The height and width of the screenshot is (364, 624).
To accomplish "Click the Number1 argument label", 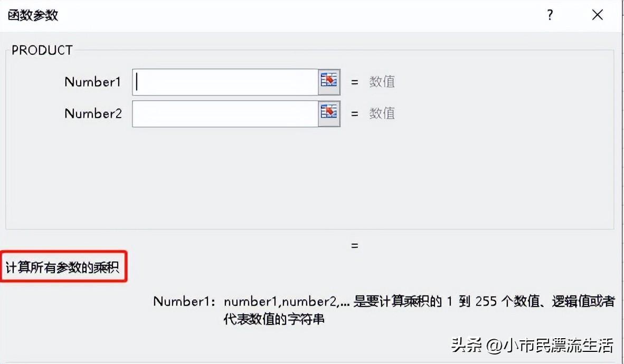I will click(x=93, y=82).
